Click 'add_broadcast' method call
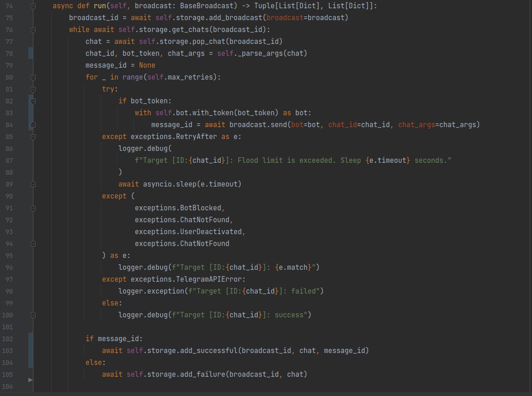Image resolution: width=532 pixels, height=396 pixels. click(x=236, y=18)
